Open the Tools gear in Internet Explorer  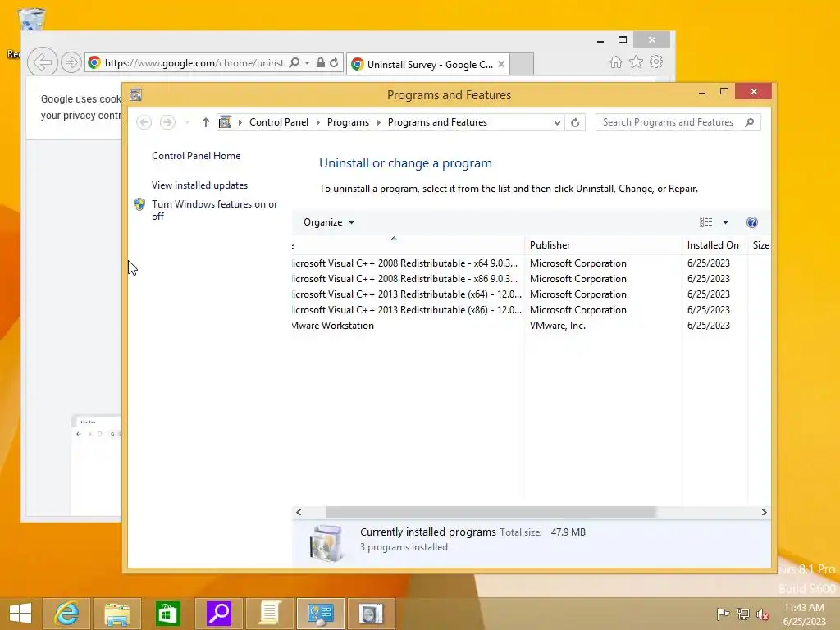[x=656, y=62]
